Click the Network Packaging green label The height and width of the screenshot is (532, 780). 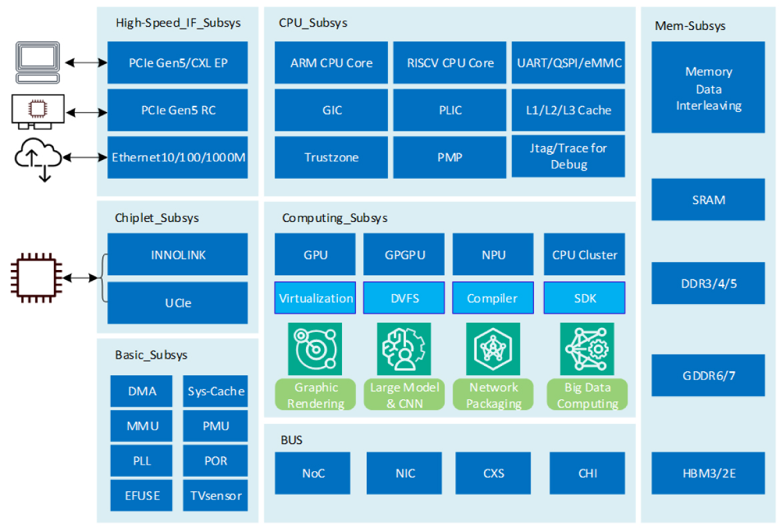pos(493,395)
